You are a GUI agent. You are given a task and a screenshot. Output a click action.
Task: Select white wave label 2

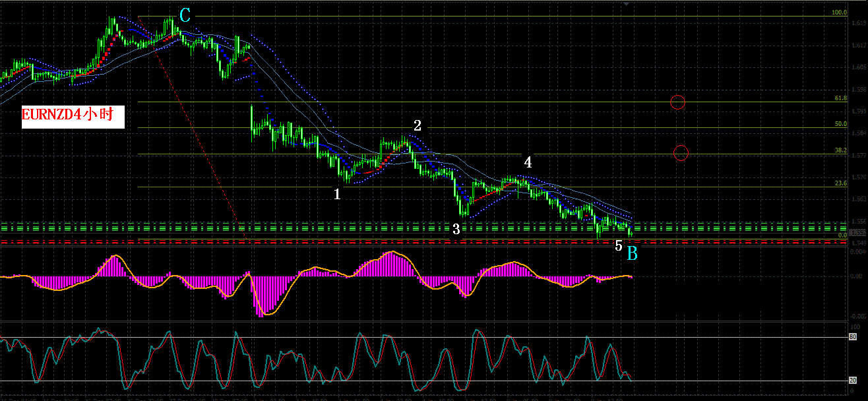[417, 125]
